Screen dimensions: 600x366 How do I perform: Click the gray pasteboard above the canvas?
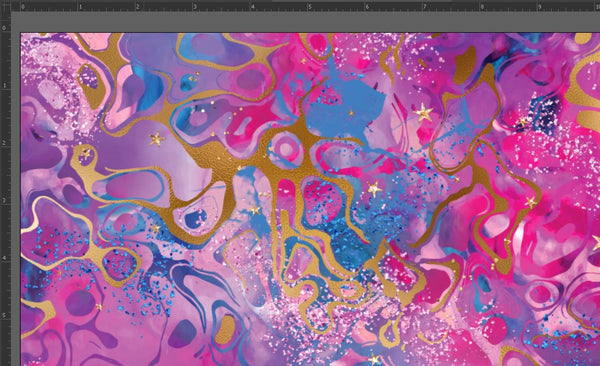click(306, 22)
